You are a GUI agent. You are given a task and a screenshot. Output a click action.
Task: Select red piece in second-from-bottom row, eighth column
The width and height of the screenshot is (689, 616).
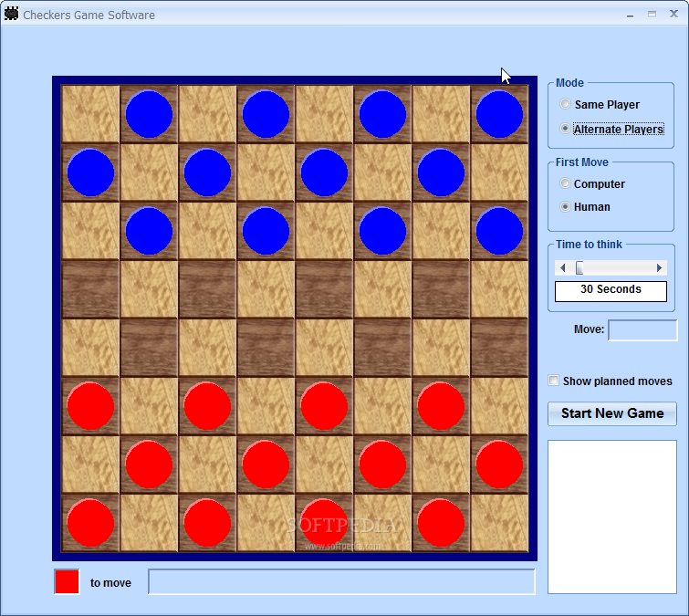click(x=499, y=465)
